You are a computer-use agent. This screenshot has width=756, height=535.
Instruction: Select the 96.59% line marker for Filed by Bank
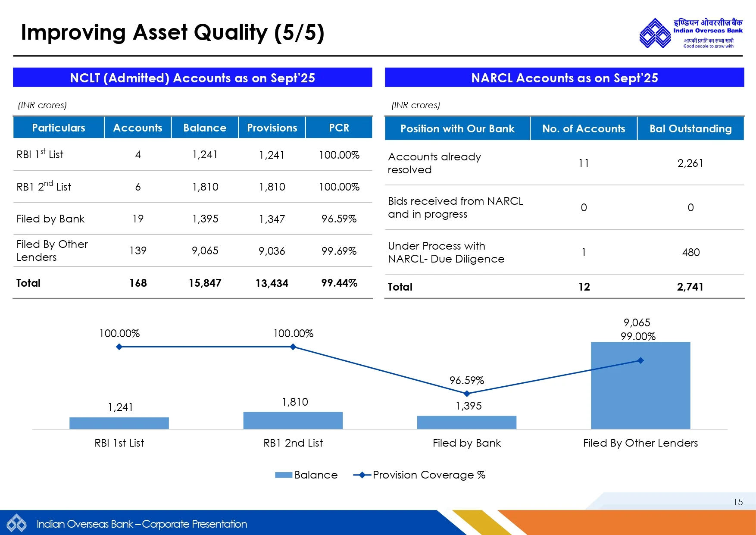pyautogui.click(x=467, y=394)
